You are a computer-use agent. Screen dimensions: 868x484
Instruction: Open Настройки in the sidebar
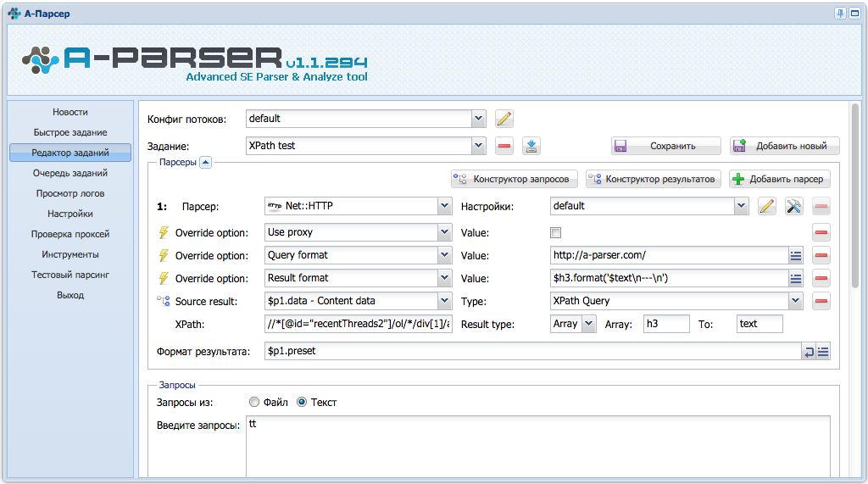point(70,214)
